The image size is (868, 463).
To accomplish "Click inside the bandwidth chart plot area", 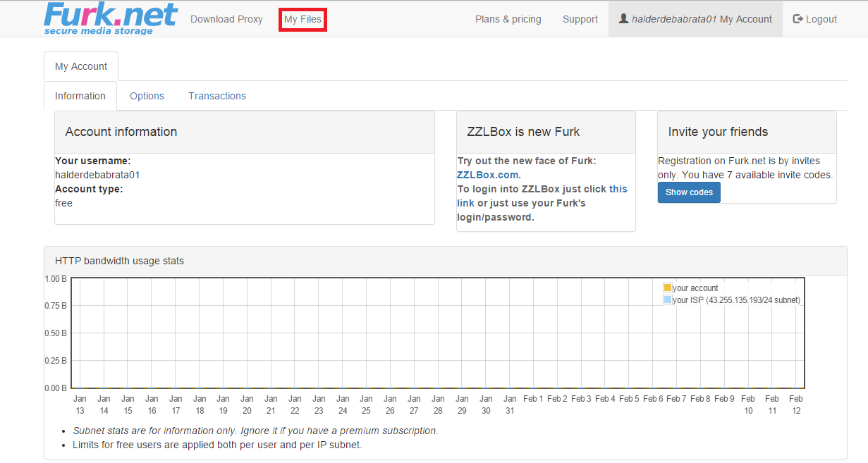I will click(x=438, y=333).
